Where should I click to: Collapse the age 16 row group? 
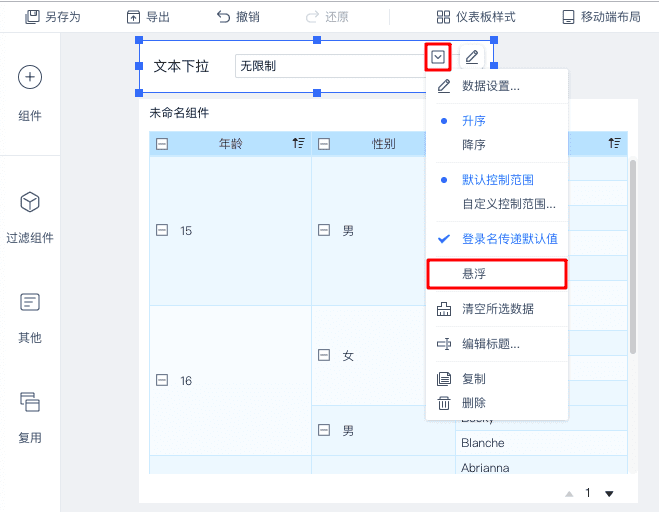(x=162, y=380)
